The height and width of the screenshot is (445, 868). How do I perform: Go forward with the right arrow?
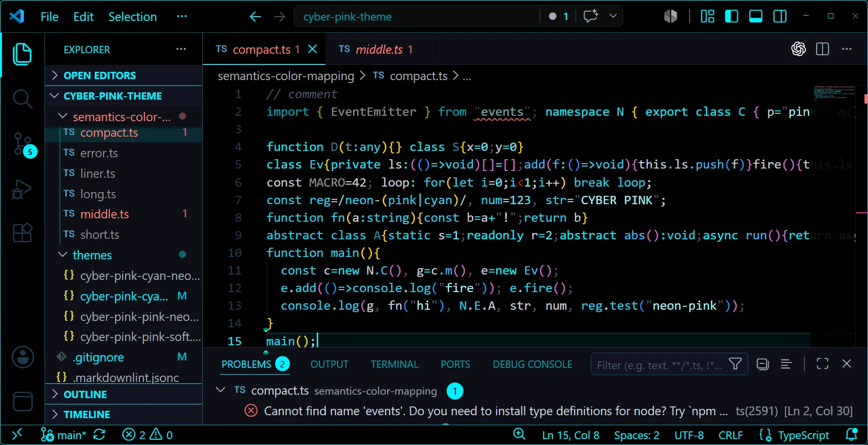280,17
